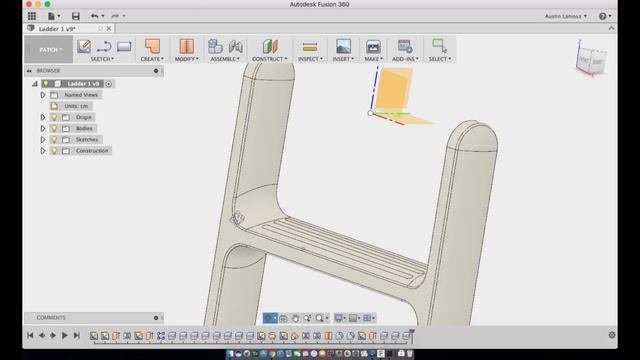Collapse the BROWSER panel with double arrows
The width and height of the screenshot is (640, 360).
29,71
